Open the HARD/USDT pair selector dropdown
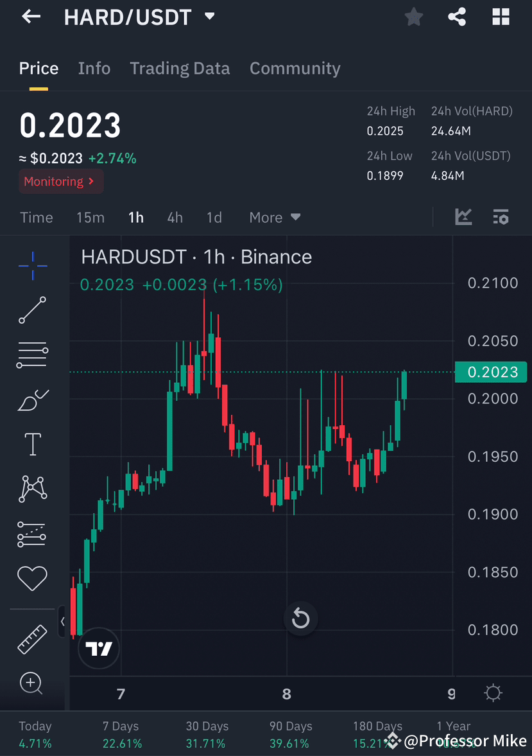 (140, 17)
